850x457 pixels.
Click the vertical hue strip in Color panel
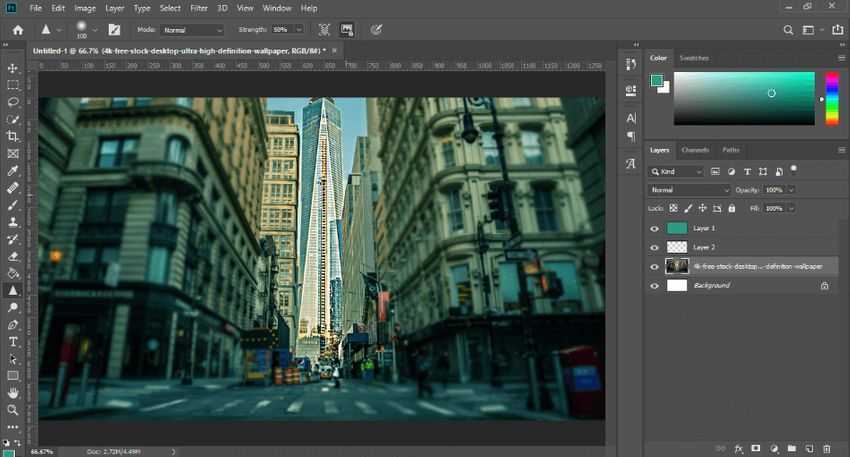coord(832,98)
